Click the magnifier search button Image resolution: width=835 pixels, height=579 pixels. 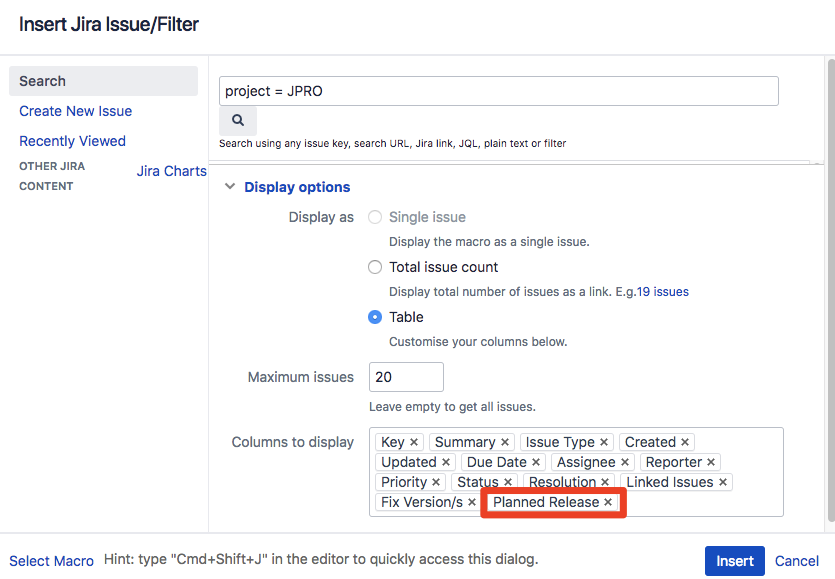click(x=238, y=120)
